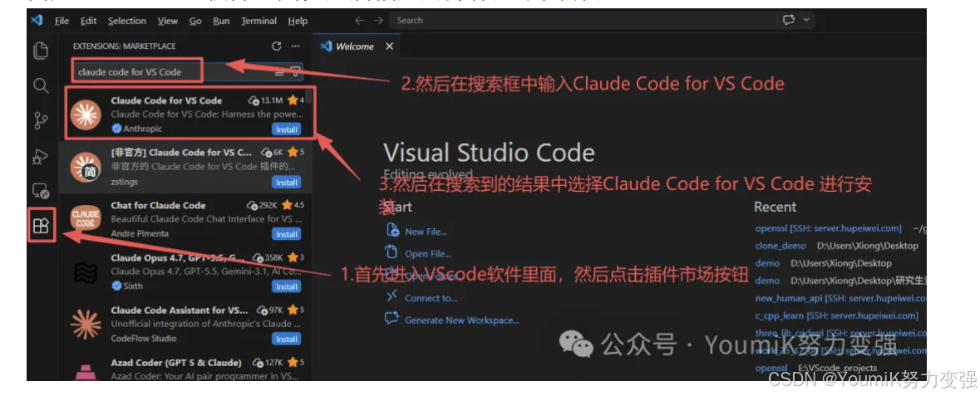980x396 pixels.
Task: Click the Sixth extension wave logo
Action: pos(86,273)
